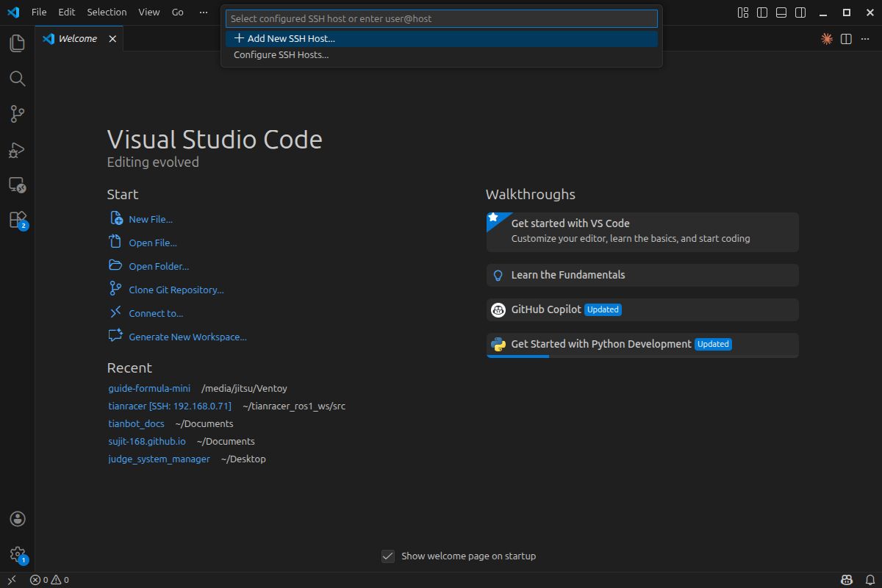882x588 pixels.
Task: Toggle Primary Side Bar layout button
Action: [762, 12]
